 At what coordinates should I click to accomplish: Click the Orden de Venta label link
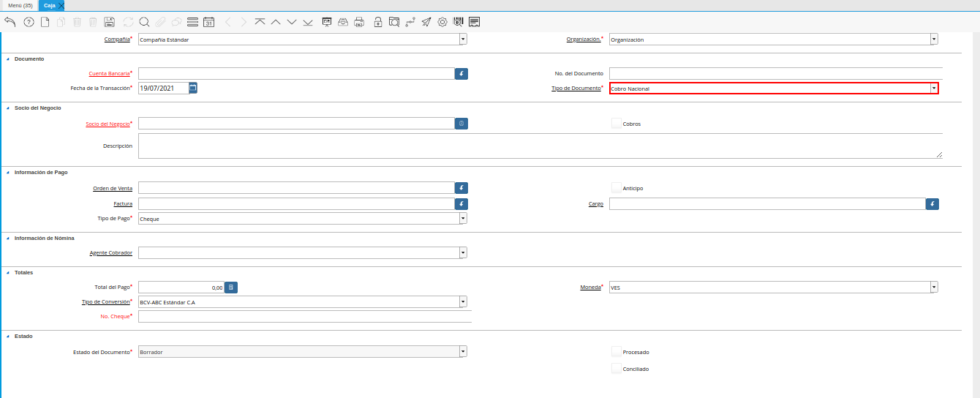tap(113, 188)
